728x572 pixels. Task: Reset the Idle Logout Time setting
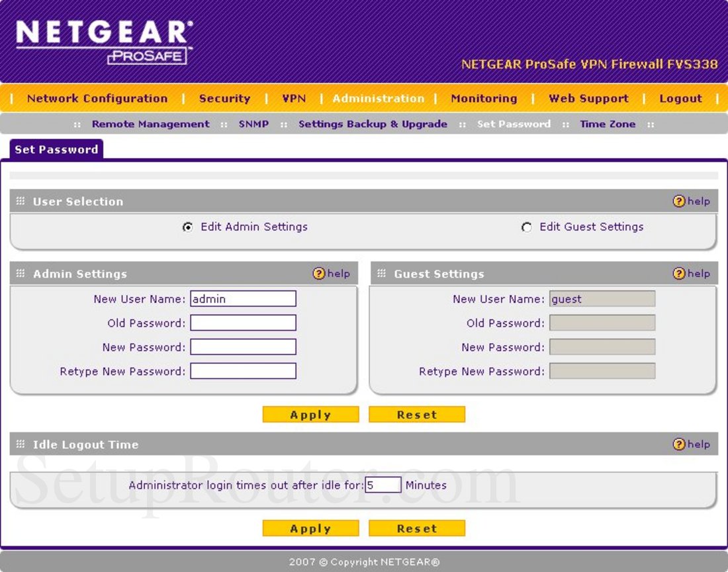pos(417,528)
